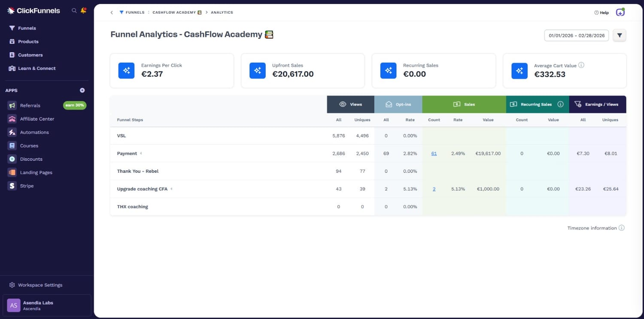644x319 pixels.
Task: Expand the Payment step variations arrow
Action: (141, 153)
